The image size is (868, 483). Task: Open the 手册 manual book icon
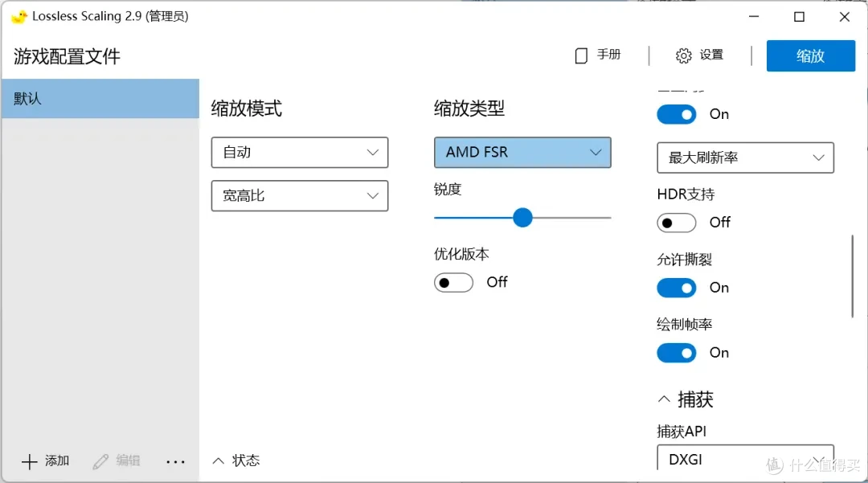(581, 55)
